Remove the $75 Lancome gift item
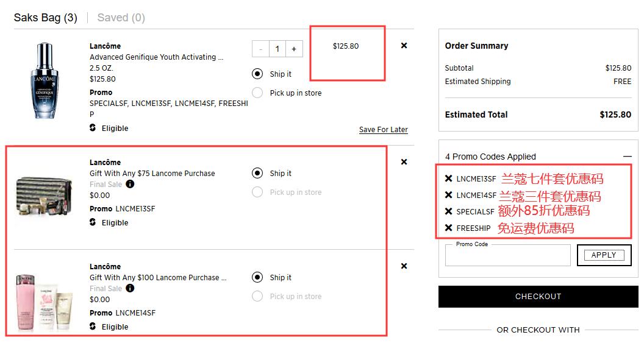This screenshot has width=644, height=346. pyautogui.click(x=404, y=161)
